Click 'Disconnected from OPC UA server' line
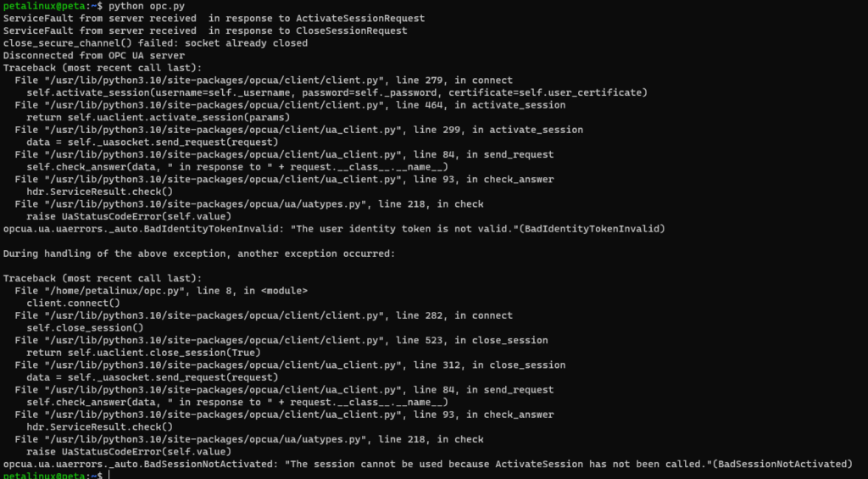This screenshot has height=479, width=868. [x=94, y=55]
